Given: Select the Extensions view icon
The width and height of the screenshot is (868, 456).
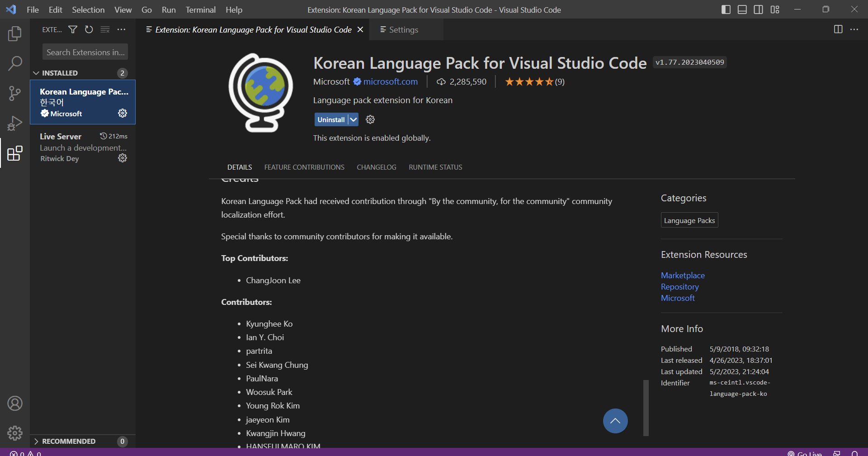Looking at the screenshot, I should tap(15, 153).
